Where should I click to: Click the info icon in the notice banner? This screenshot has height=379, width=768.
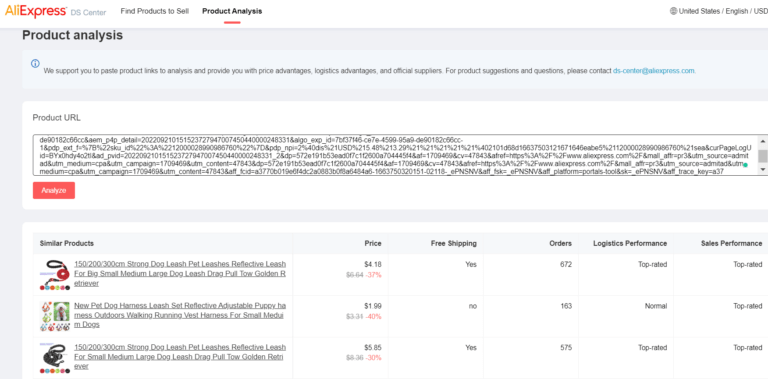pos(35,64)
